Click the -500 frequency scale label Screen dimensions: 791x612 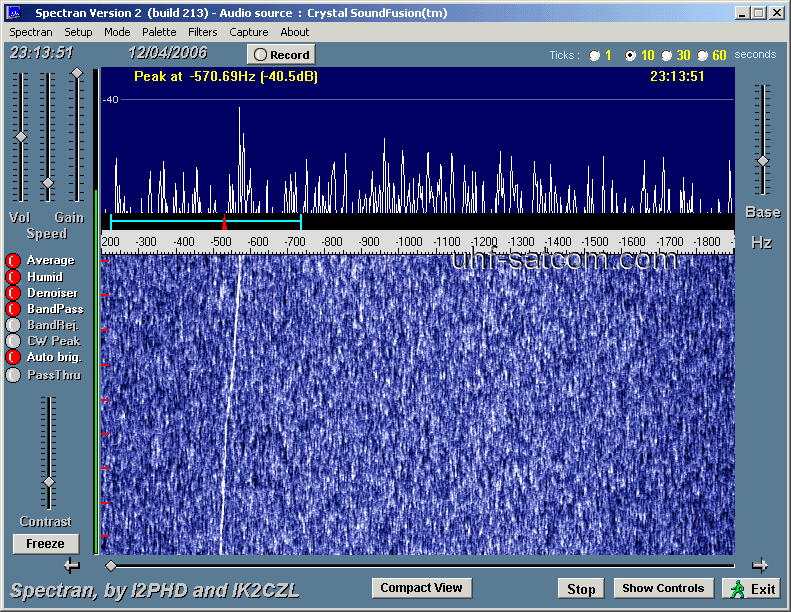click(221, 242)
